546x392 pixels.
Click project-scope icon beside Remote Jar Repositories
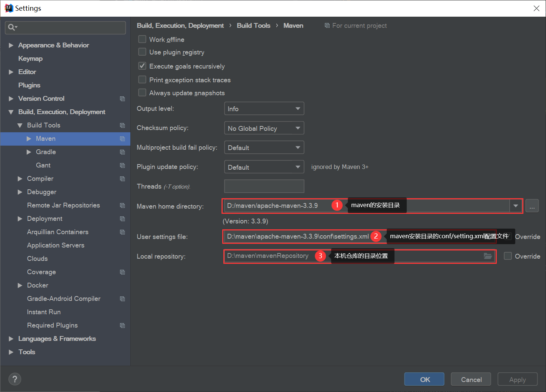[x=122, y=205]
